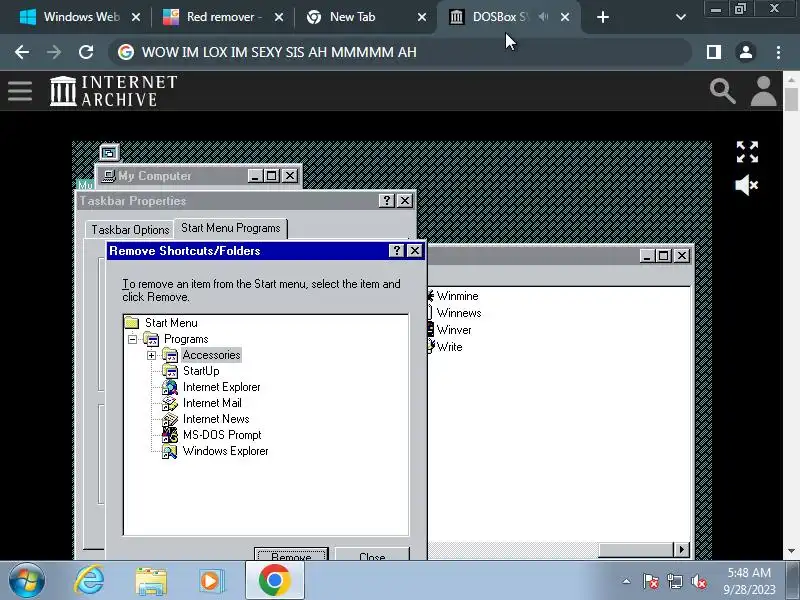800x600 pixels.
Task: Select the Programs folder
Action: [x=186, y=339]
